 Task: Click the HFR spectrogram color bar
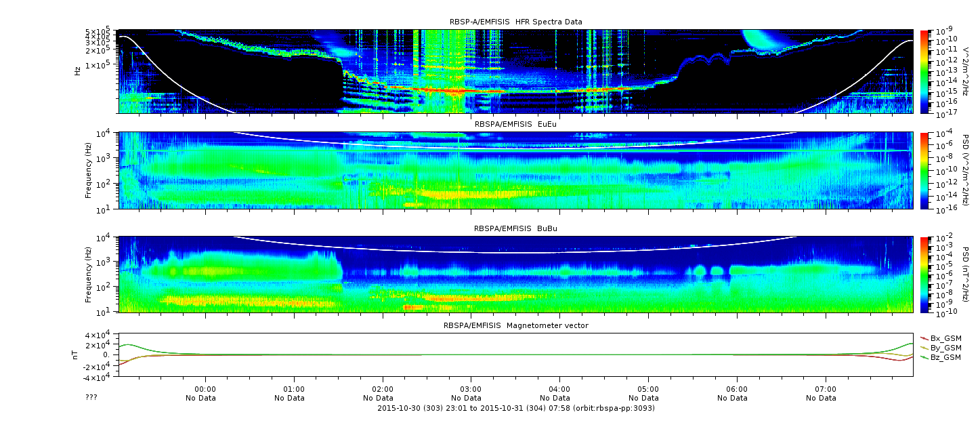tap(924, 71)
